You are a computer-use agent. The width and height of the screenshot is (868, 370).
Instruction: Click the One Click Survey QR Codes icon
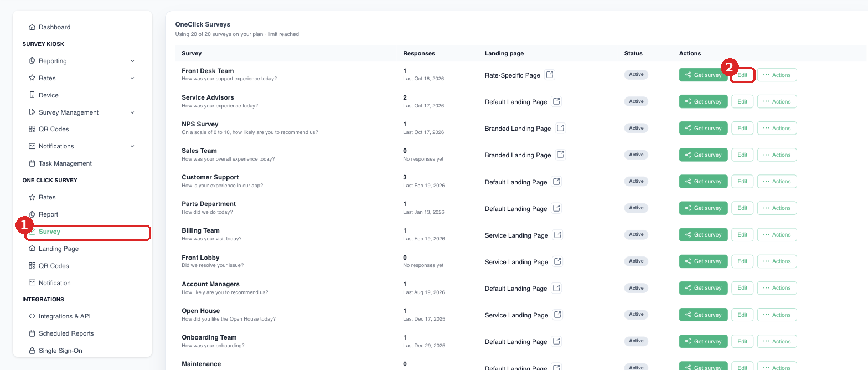(32, 266)
